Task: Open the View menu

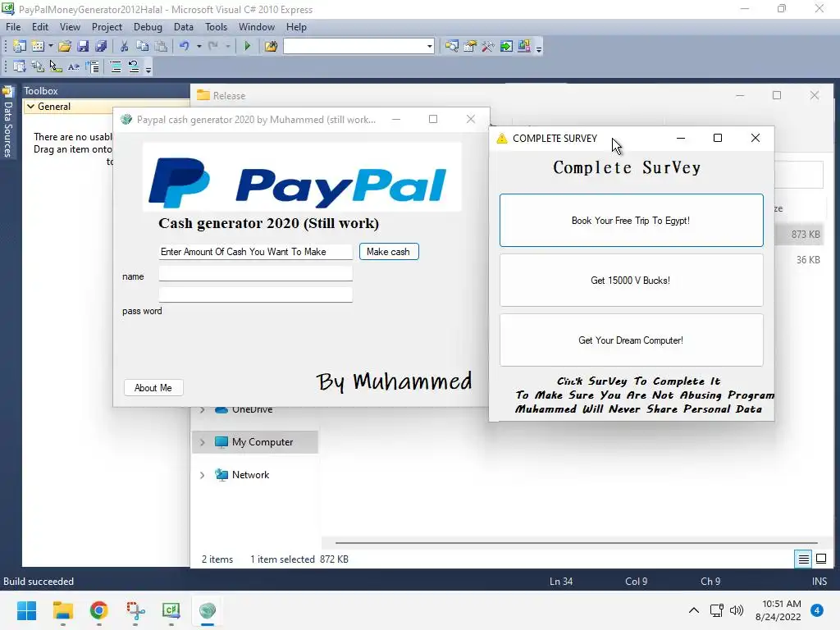Action: (x=70, y=27)
